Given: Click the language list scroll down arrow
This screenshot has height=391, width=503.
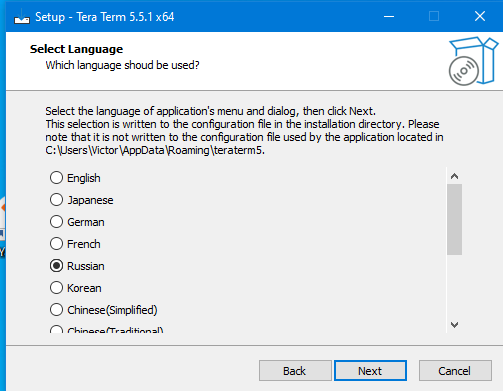Looking at the screenshot, I should tap(454, 324).
